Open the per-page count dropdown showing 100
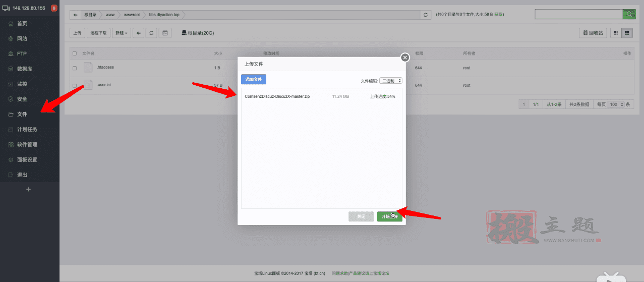644x282 pixels. (x=616, y=104)
